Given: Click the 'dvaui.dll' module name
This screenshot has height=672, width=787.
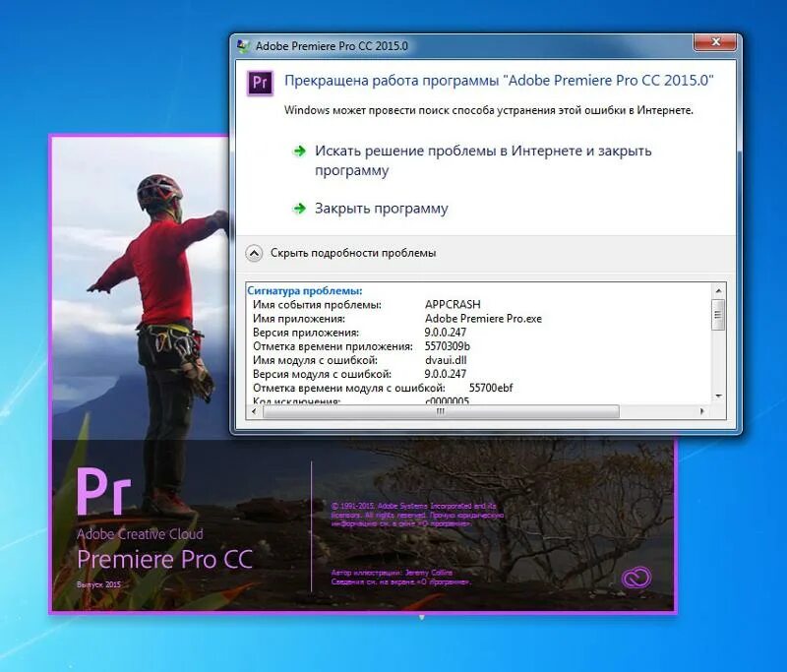Looking at the screenshot, I should tap(446, 360).
